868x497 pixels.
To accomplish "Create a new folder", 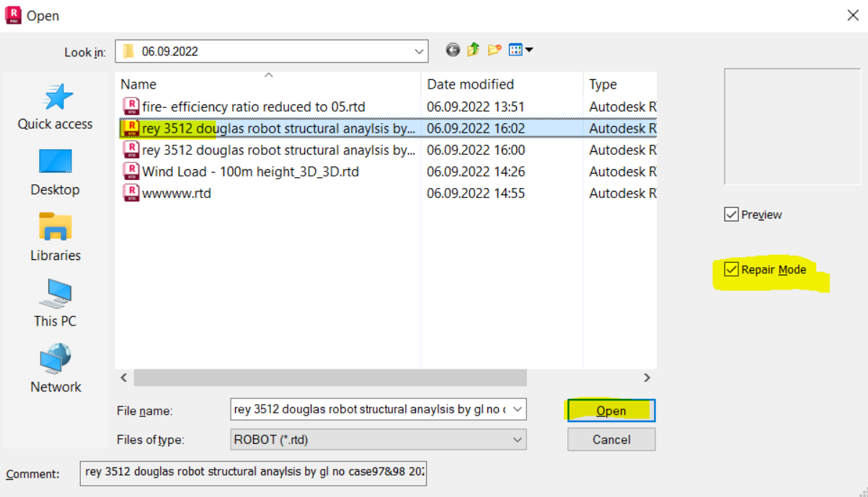I will [494, 50].
